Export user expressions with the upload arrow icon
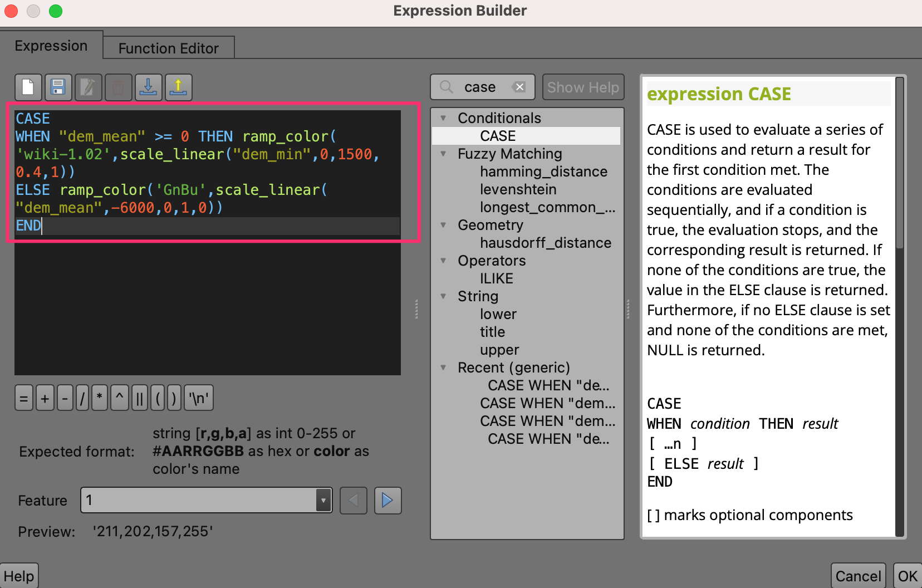922x588 pixels. [x=178, y=87]
